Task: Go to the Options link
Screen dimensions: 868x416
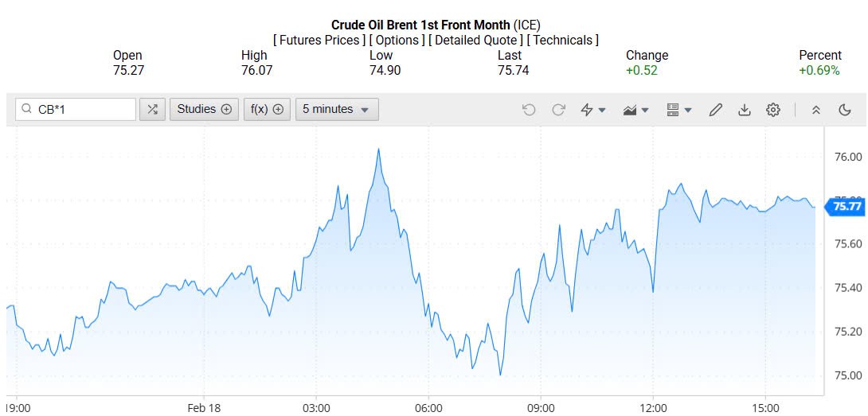Action: point(396,40)
